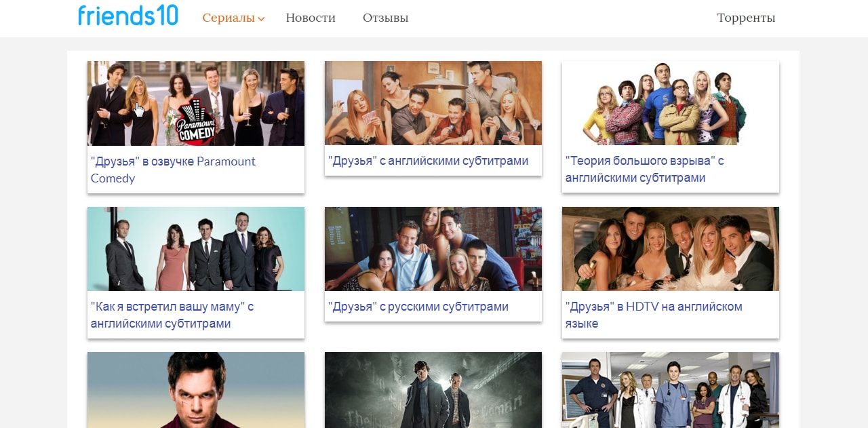The height and width of the screenshot is (428, 868).
Task: Click How I Met Your Mother thumbnail
Action: pyautogui.click(x=195, y=249)
